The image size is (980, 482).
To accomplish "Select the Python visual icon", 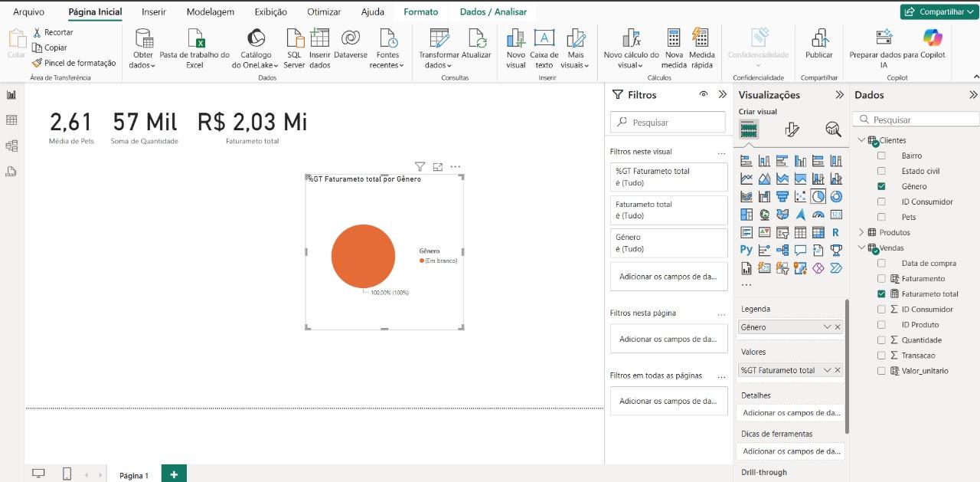I will [x=746, y=250].
